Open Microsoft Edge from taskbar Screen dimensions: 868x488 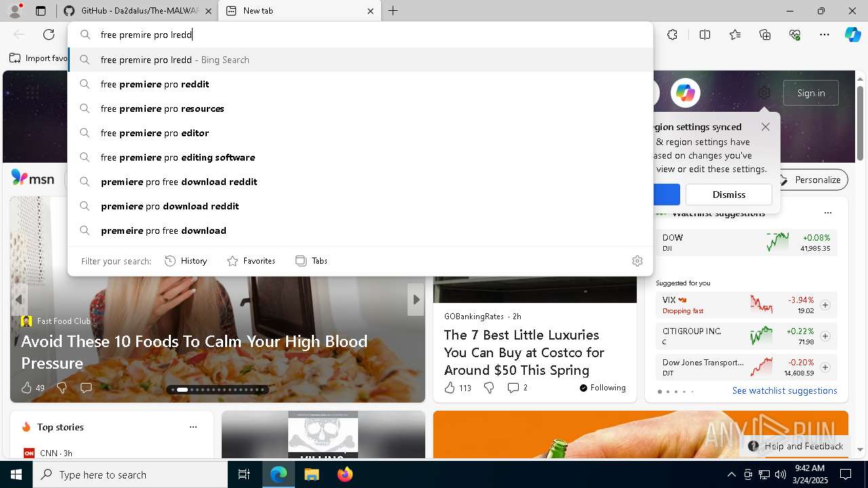pos(279,474)
